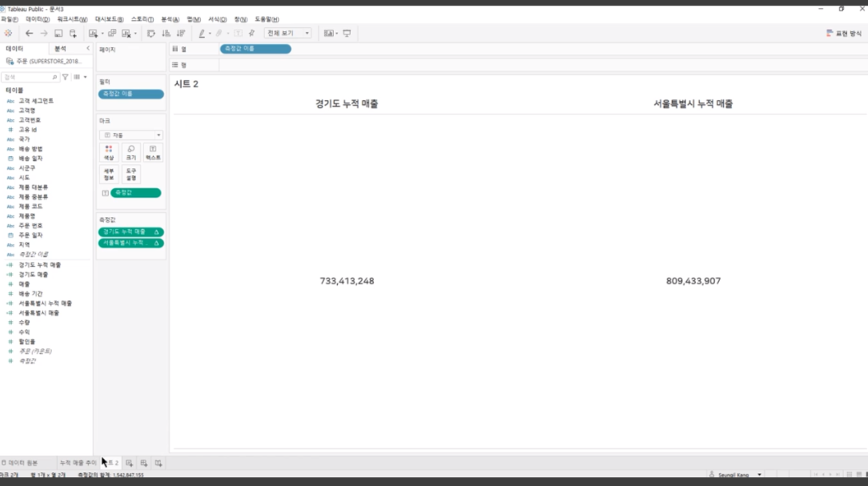Open the 데이터 원본 tab
The image size is (868, 486).
pyautogui.click(x=20, y=463)
